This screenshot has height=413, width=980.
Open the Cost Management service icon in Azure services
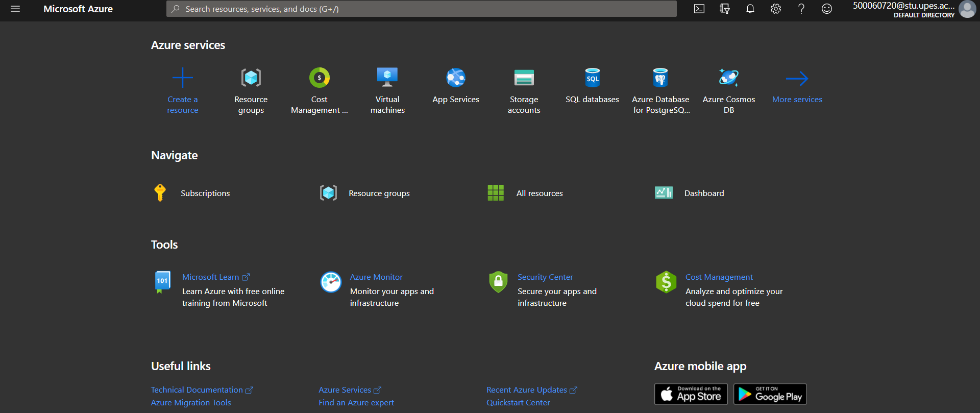pyautogui.click(x=320, y=78)
